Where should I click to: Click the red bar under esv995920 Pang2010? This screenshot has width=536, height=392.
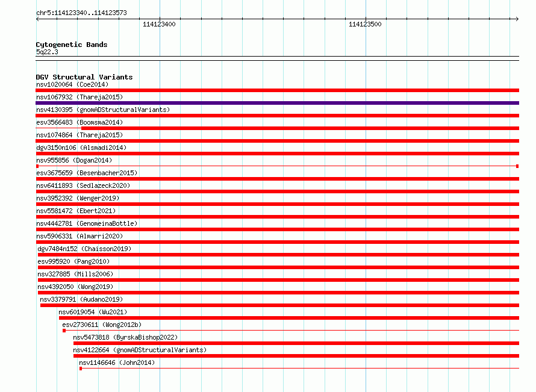279,267
